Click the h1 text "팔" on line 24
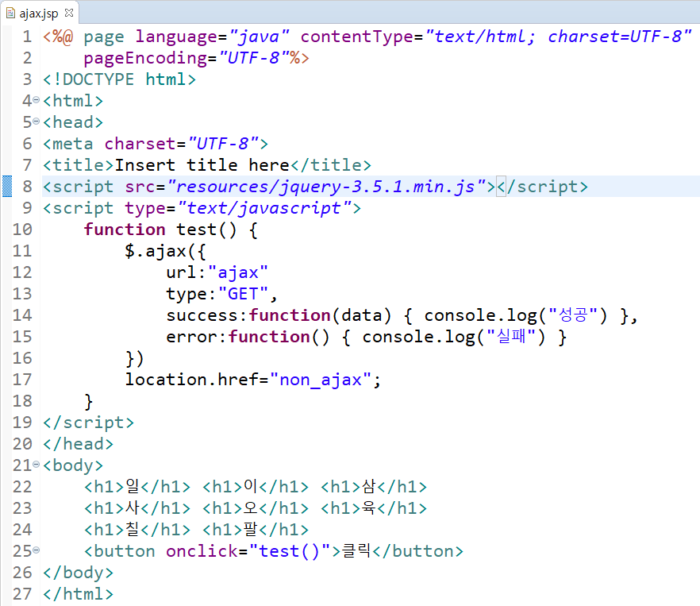700x606 pixels. [251, 529]
